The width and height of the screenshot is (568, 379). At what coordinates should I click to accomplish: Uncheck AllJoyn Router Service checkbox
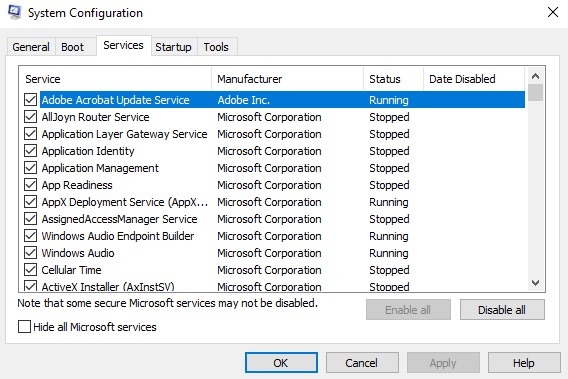[30, 117]
